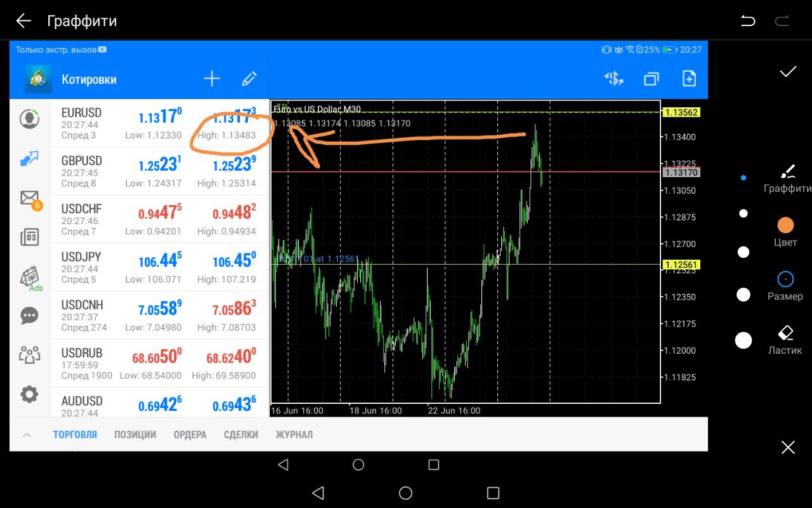Tap the inner Android back button
The image size is (812, 508).
coord(284,465)
